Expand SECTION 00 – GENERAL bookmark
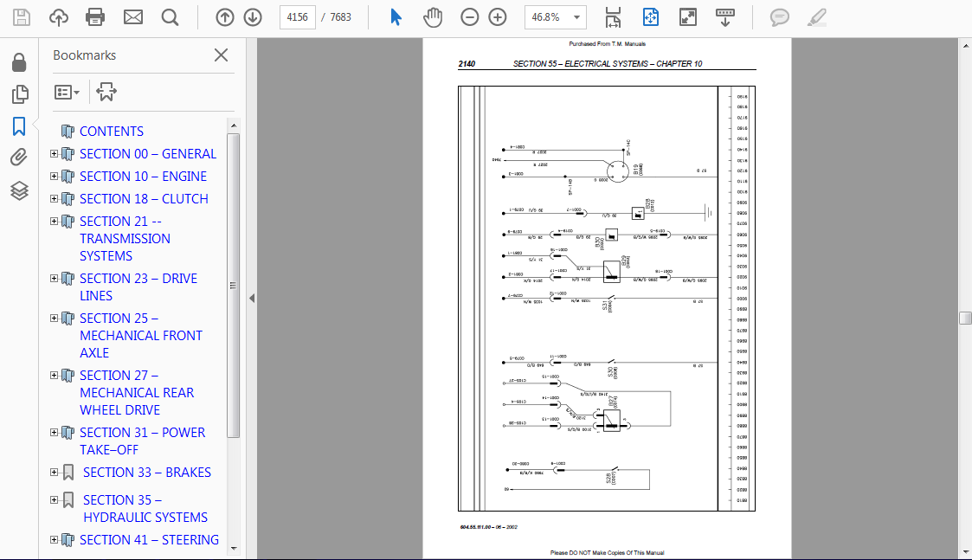The height and width of the screenshot is (560, 972). pyautogui.click(x=54, y=154)
